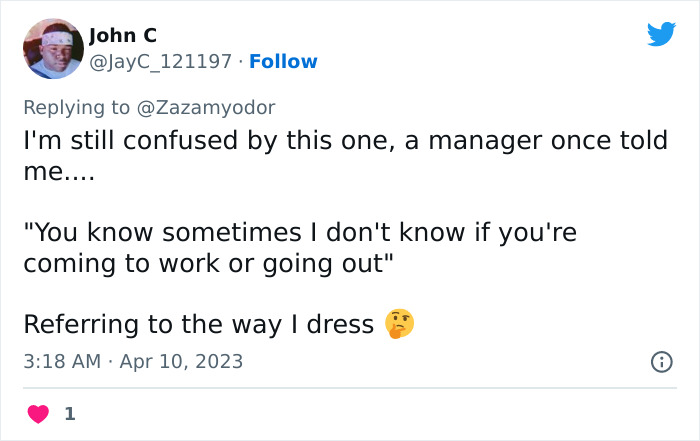Open the tweet info icon
700x441 pixels.
(661, 362)
